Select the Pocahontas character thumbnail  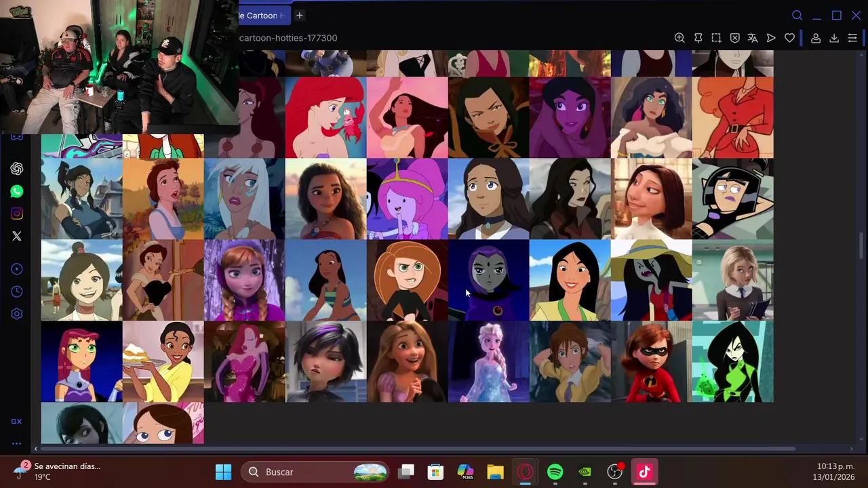pyautogui.click(x=407, y=117)
